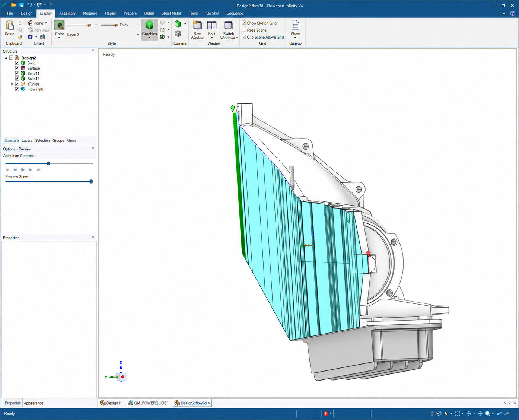Viewport: 519px width, 420px height.
Task: Click the Paste button in Clipboard group
Action: (x=10, y=28)
